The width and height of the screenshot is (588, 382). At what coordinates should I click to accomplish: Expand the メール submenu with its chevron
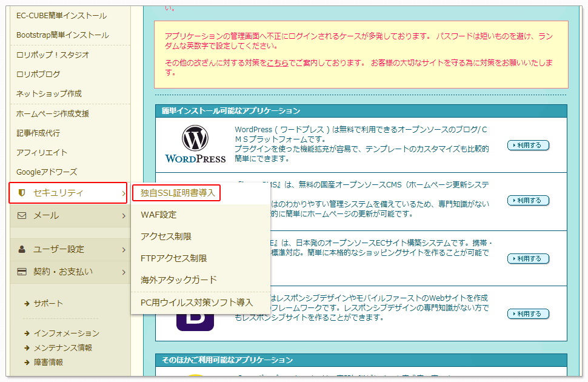click(124, 215)
